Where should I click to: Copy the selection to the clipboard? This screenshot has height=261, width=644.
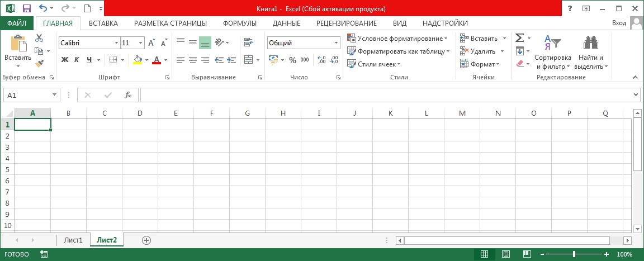39,51
